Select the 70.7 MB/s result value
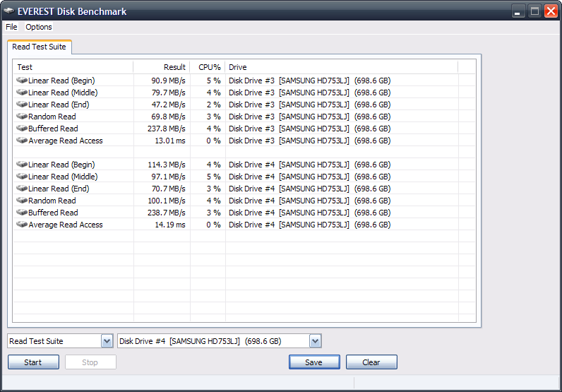Viewport: 562px width, 392px height. 168,189
